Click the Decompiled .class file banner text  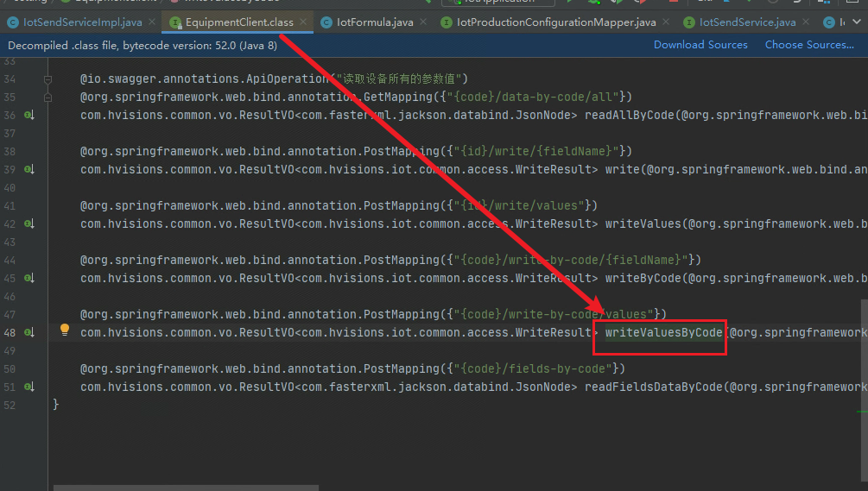143,46
